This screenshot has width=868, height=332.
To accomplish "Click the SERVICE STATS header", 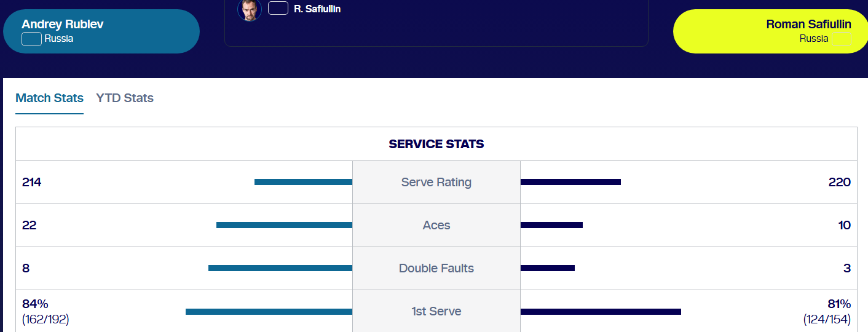I will pyautogui.click(x=436, y=144).
